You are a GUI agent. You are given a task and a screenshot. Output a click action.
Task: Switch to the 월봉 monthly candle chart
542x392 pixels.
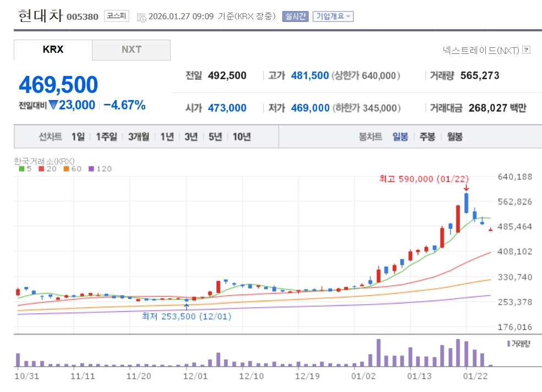(x=455, y=137)
